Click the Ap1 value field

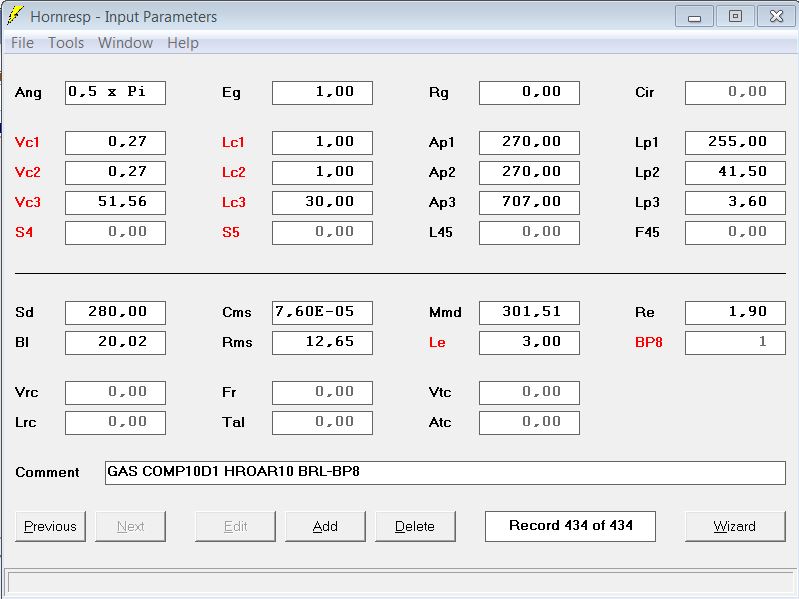point(529,143)
